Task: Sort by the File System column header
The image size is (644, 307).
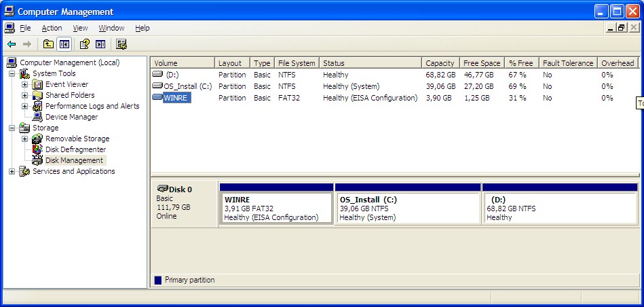Action: click(297, 63)
